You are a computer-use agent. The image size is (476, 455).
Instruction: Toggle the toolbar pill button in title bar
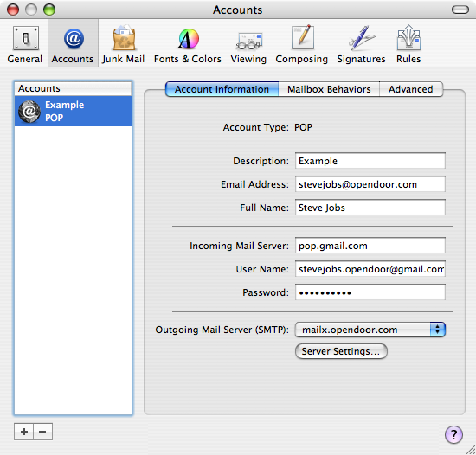(x=460, y=10)
